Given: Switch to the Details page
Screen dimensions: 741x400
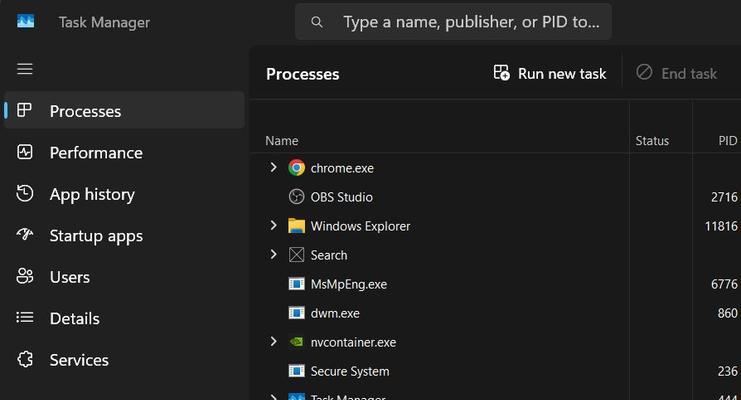Looking at the screenshot, I should [x=124, y=318].
